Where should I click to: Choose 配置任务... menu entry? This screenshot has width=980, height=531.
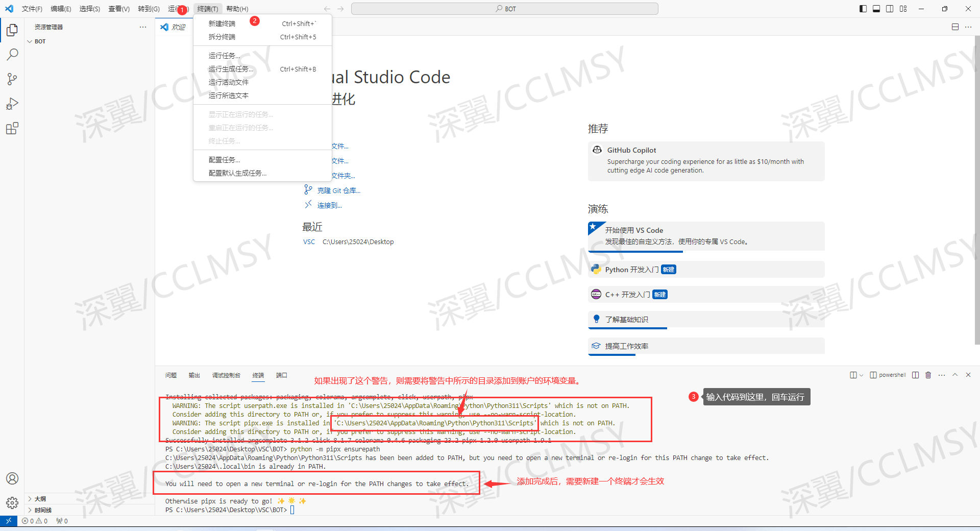click(262, 160)
